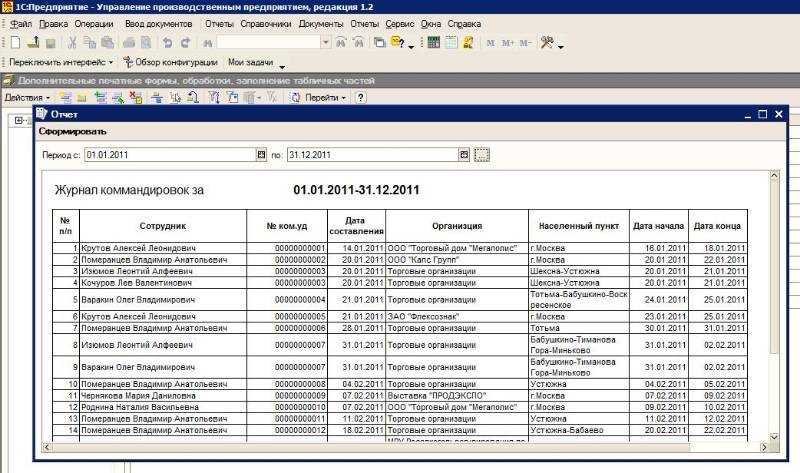Open the Действия dropdown menu
Screen dimensions: 800x473
(x=26, y=97)
